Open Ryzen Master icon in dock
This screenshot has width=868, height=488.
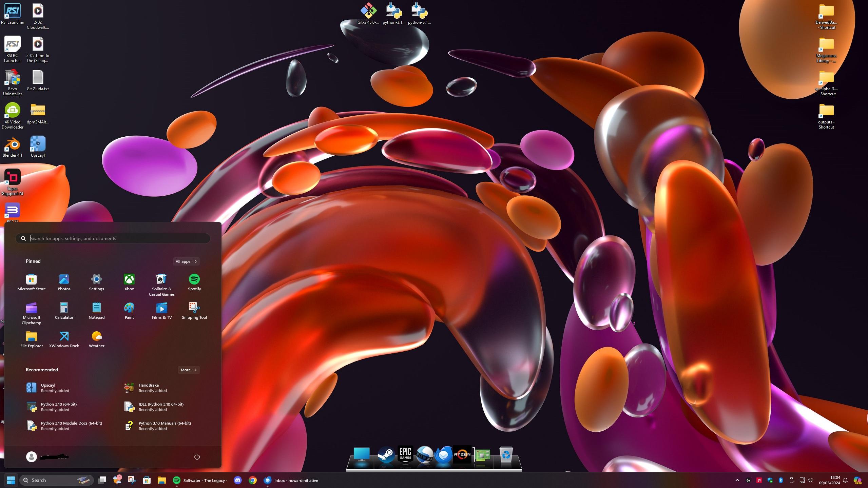(x=462, y=454)
